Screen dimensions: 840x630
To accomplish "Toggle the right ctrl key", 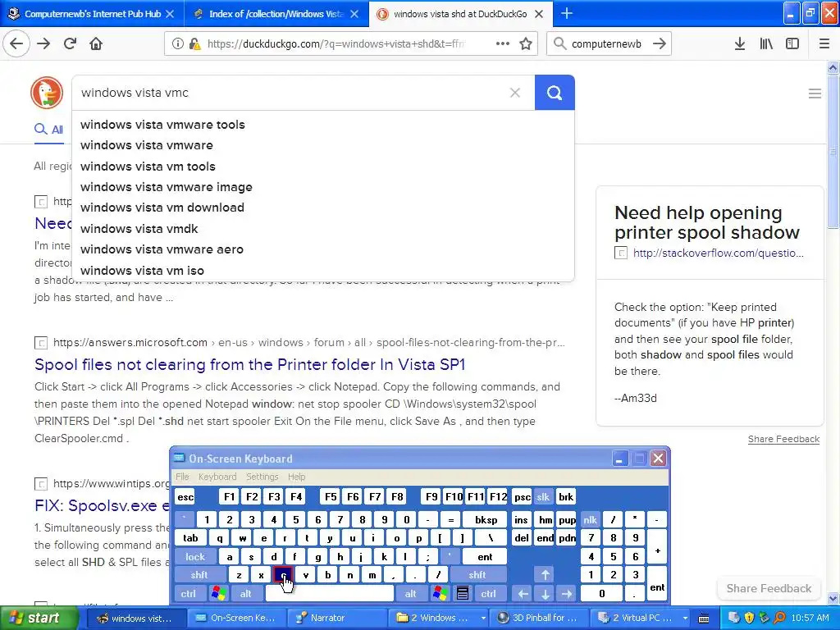I will [488, 594].
